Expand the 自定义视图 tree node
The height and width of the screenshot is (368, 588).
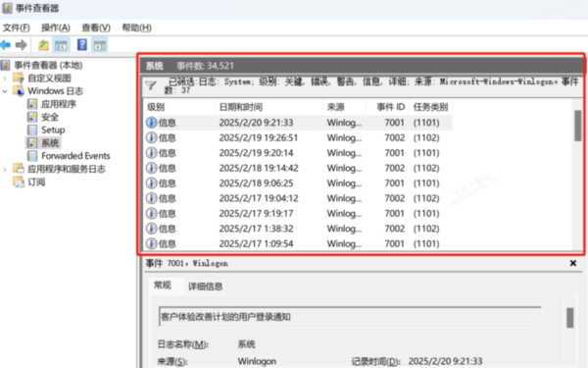click(x=5, y=79)
